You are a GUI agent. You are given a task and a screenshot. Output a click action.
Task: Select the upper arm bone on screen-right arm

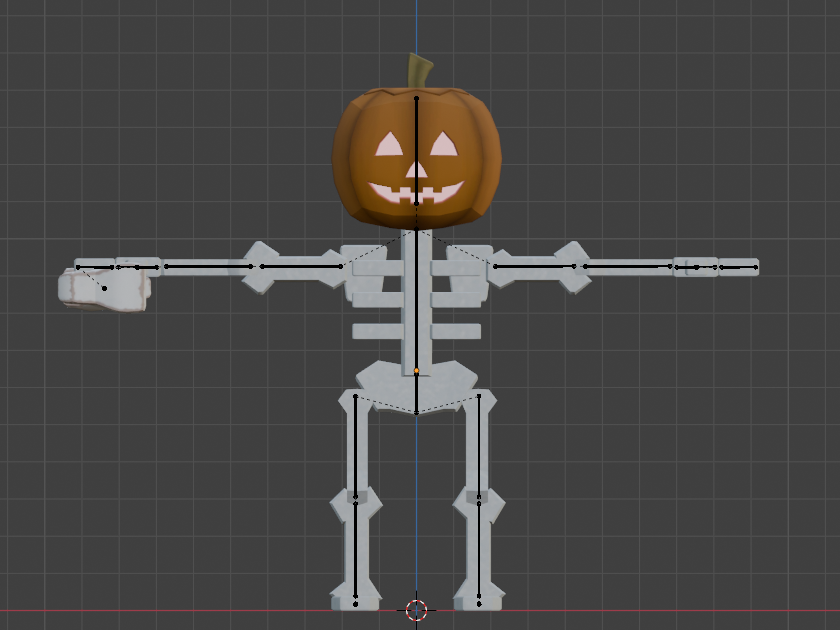tap(534, 266)
